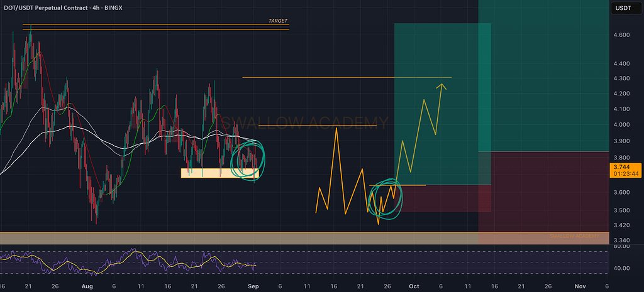Click the 4.300 price axis label
This screenshot has width=644, height=292.
click(x=622, y=78)
